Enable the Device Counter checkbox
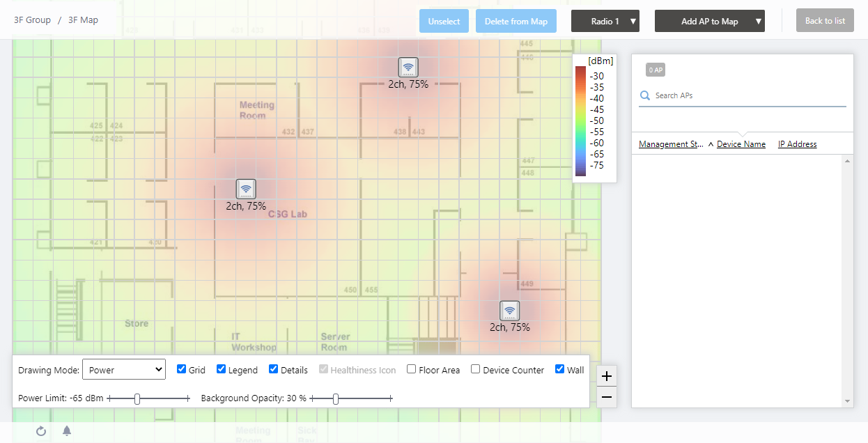 pos(475,369)
